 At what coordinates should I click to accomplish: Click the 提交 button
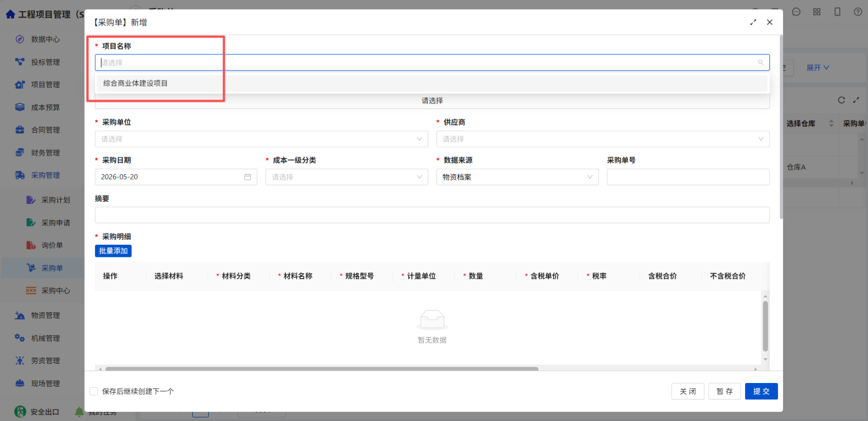point(761,391)
